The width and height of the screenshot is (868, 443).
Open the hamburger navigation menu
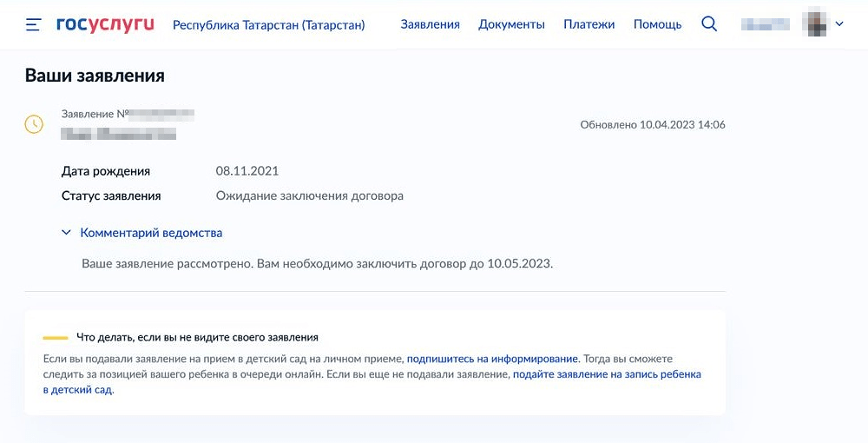click(x=33, y=25)
